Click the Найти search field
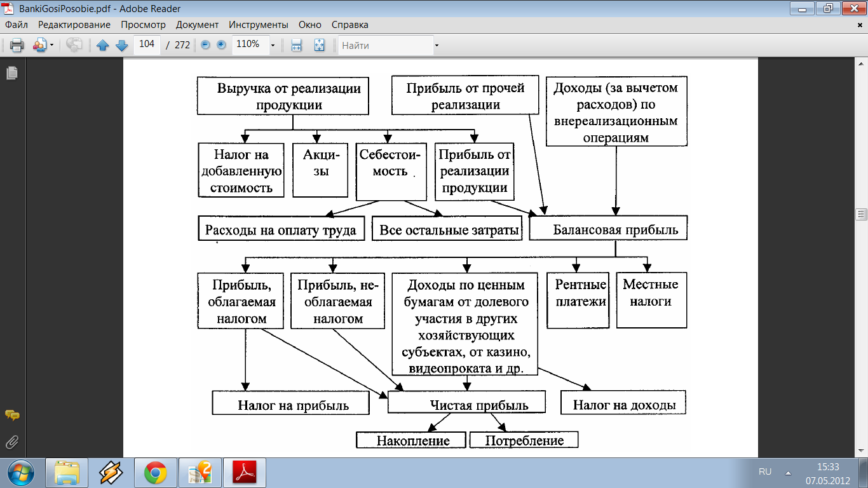This screenshot has width=868, height=488. 386,45
